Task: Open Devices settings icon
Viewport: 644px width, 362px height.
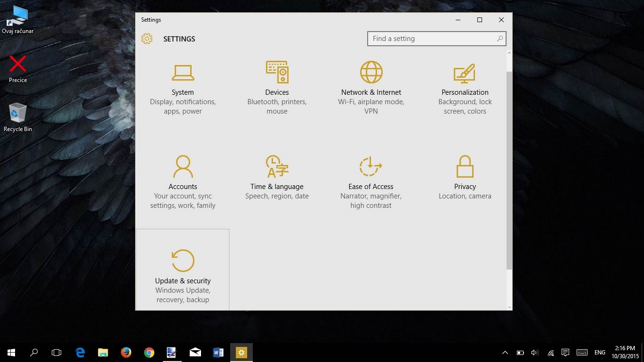Action: 277,73
